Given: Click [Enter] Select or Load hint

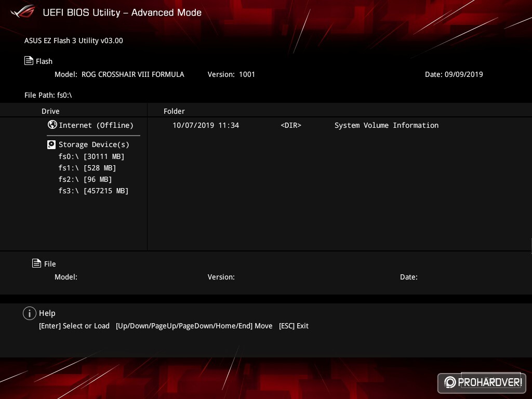Looking at the screenshot, I should tap(74, 326).
